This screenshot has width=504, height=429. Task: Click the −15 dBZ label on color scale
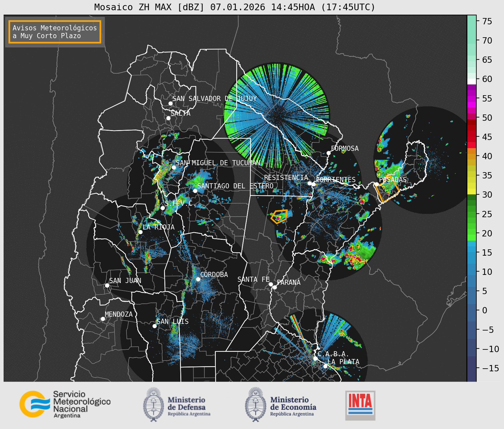point(490,368)
